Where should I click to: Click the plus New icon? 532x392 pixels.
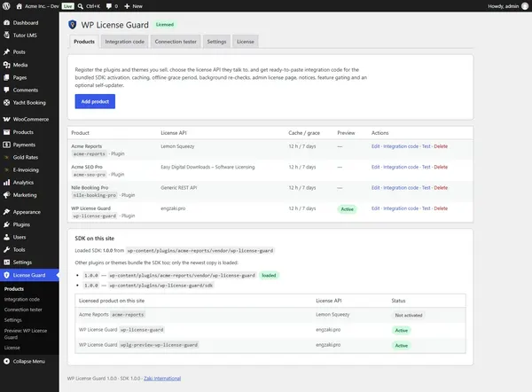pos(127,6)
